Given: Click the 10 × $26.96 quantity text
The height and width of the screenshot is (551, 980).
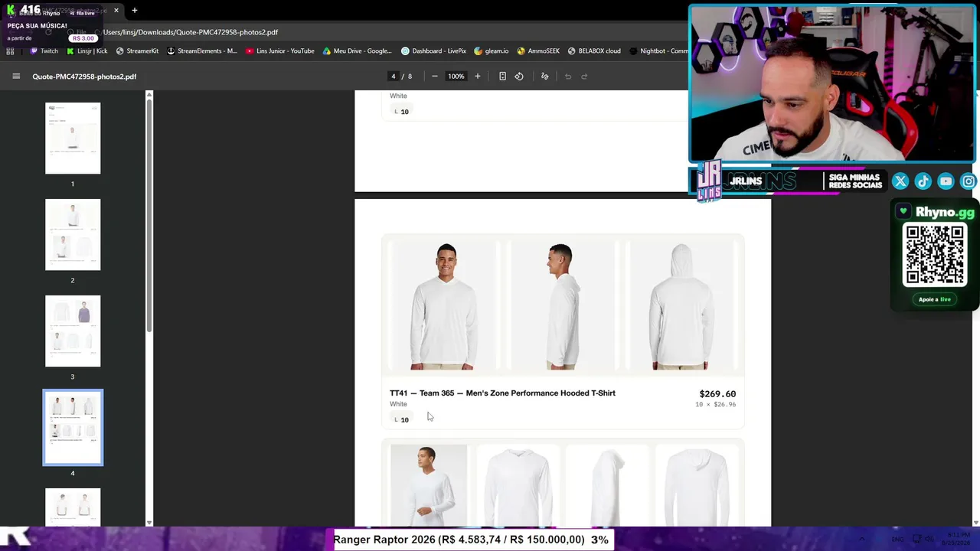Looking at the screenshot, I should 715,405.
